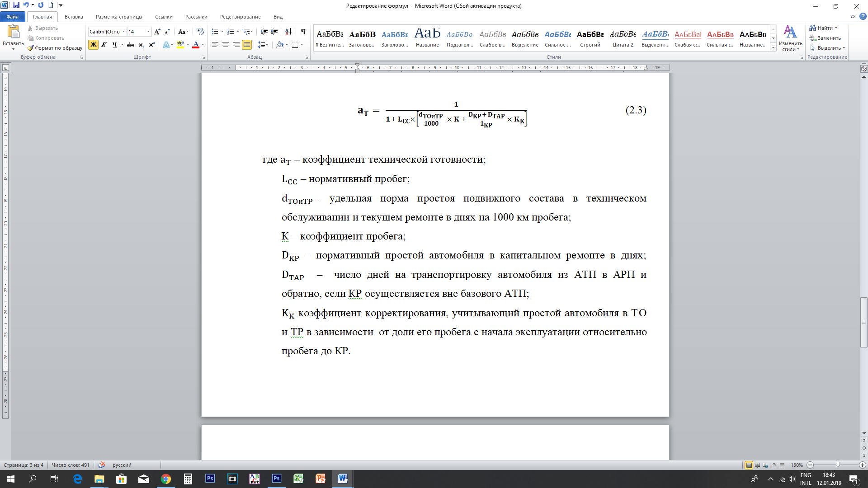
Task: Toggle Underline formatting button
Action: pyautogui.click(x=115, y=45)
